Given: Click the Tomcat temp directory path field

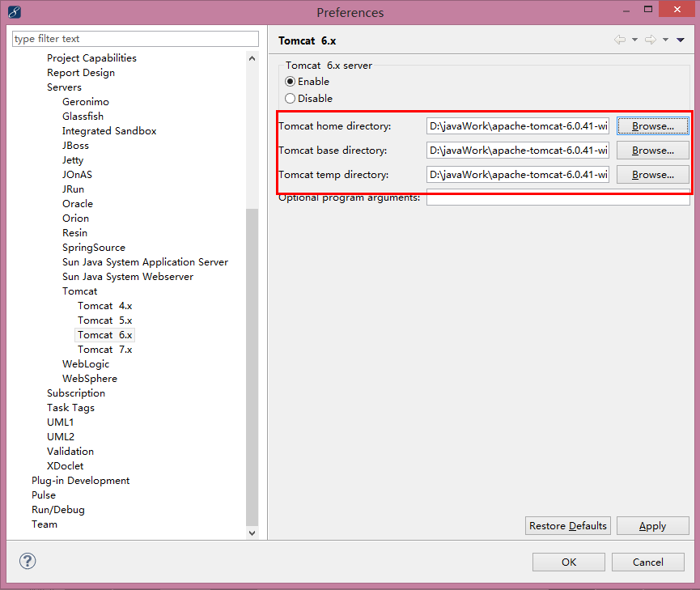Looking at the screenshot, I should [518, 175].
